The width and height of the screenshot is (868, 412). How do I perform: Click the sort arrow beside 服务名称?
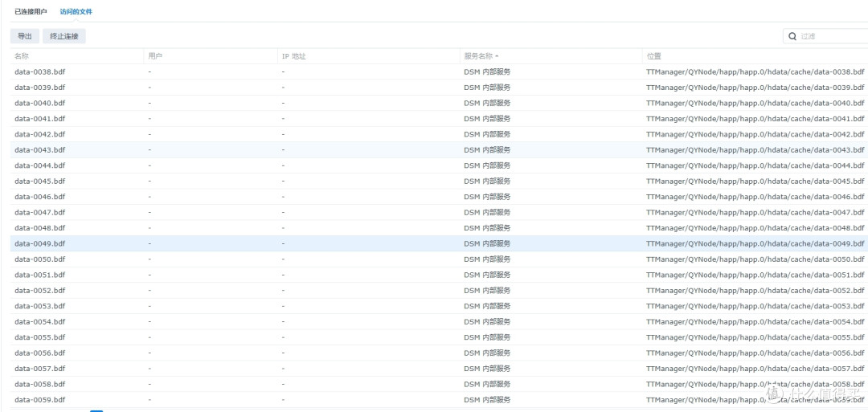[497, 56]
